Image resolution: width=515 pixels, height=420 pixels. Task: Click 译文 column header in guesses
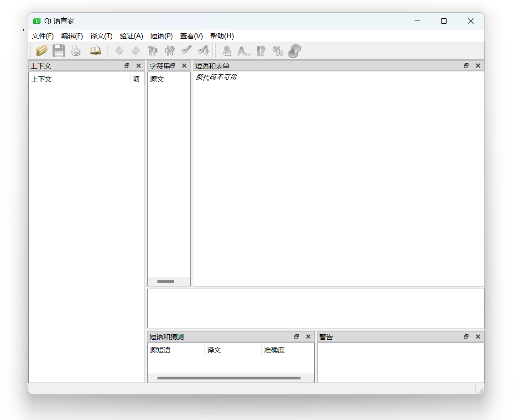(x=233, y=350)
